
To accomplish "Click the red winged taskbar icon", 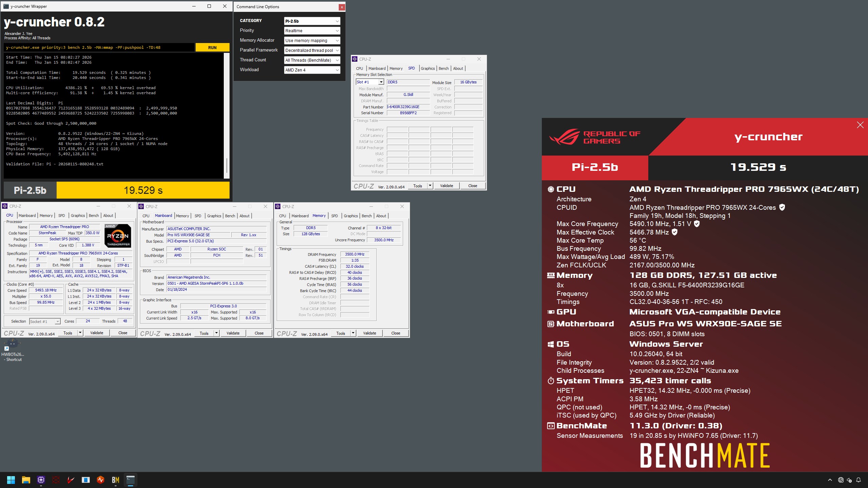I will (x=71, y=480).
